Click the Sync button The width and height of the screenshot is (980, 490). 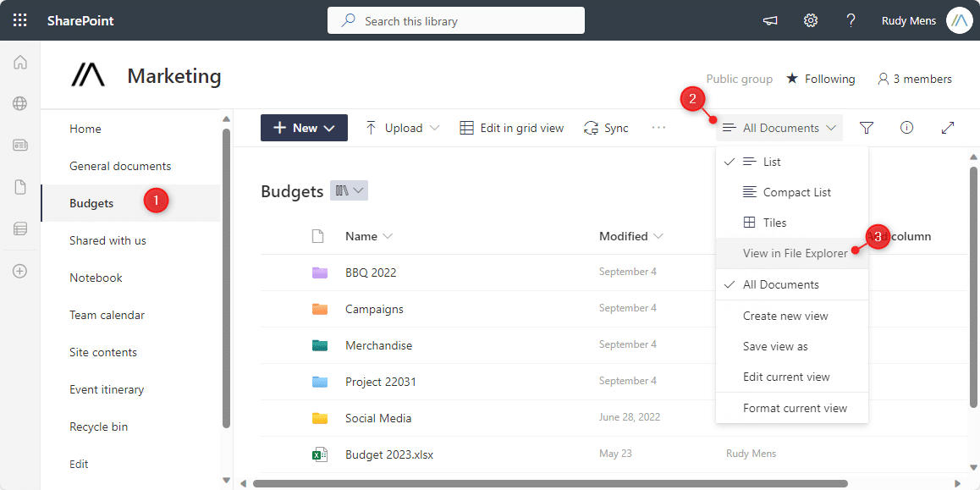tap(606, 128)
